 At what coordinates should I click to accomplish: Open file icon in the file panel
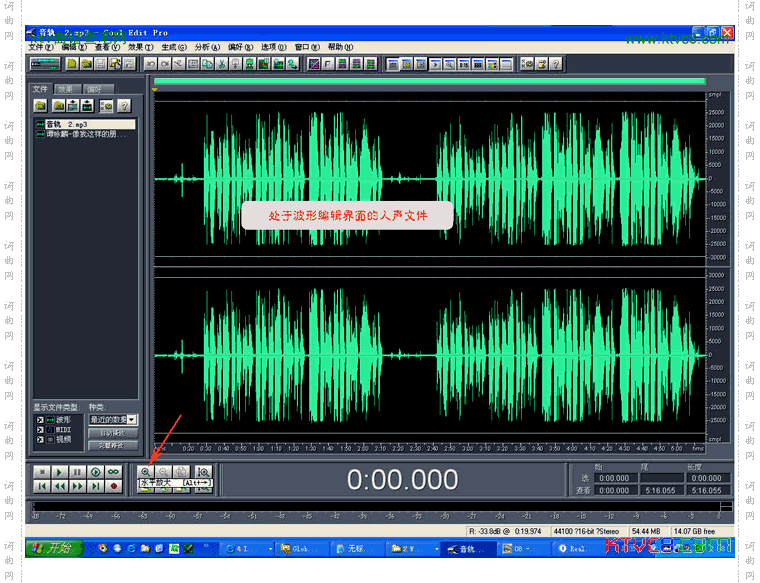pos(41,106)
